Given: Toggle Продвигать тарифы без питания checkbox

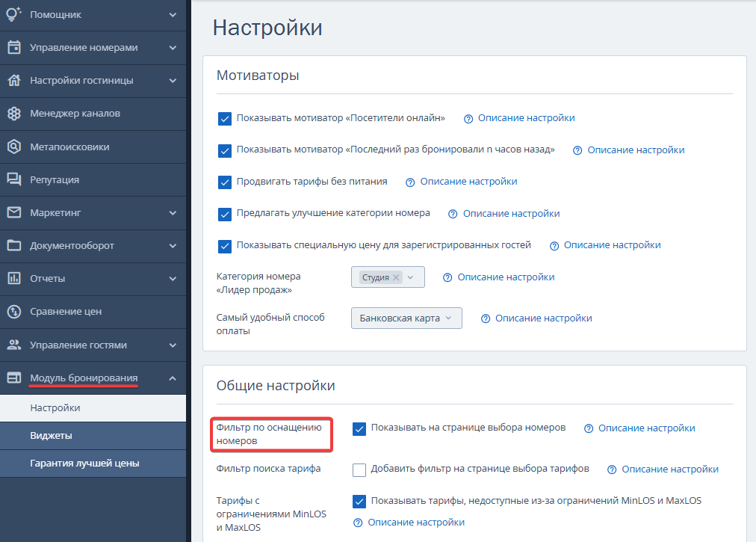Looking at the screenshot, I should tap(225, 182).
